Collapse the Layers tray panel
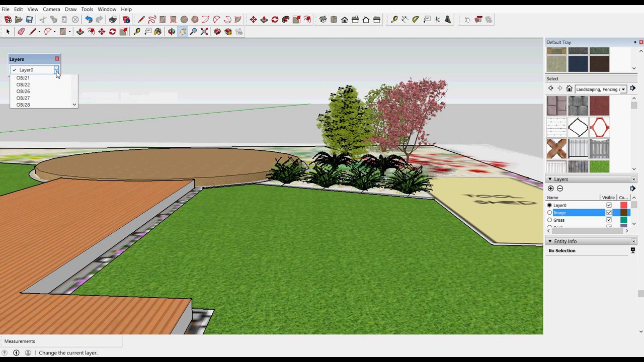 pos(550,179)
